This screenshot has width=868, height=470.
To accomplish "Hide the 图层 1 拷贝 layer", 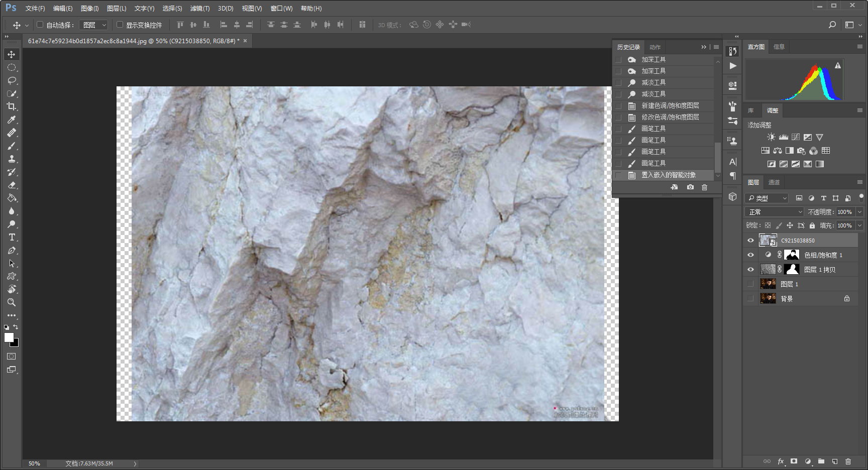I will tap(750, 270).
